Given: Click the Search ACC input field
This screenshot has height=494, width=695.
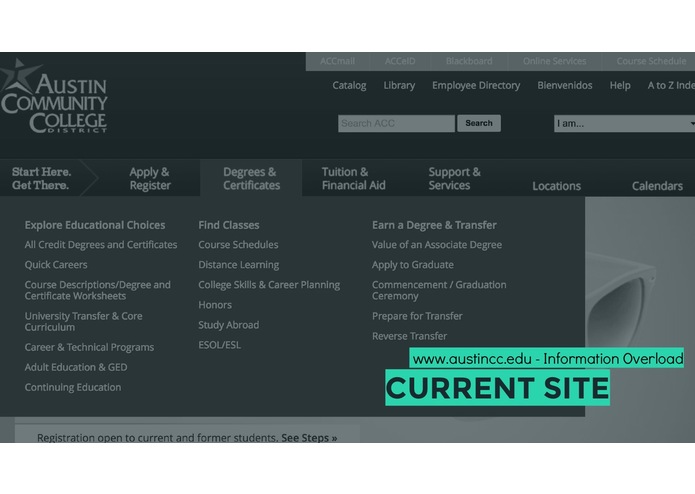Looking at the screenshot, I should click(396, 123).
